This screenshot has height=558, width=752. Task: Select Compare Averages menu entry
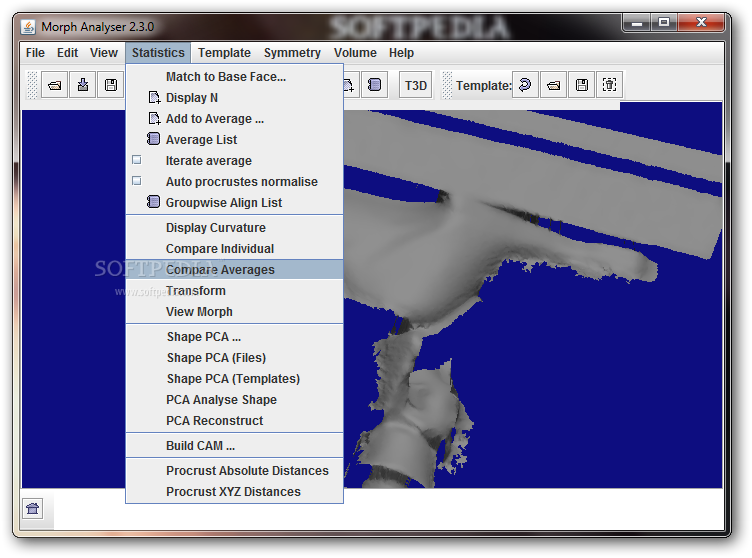coord(235,270)
